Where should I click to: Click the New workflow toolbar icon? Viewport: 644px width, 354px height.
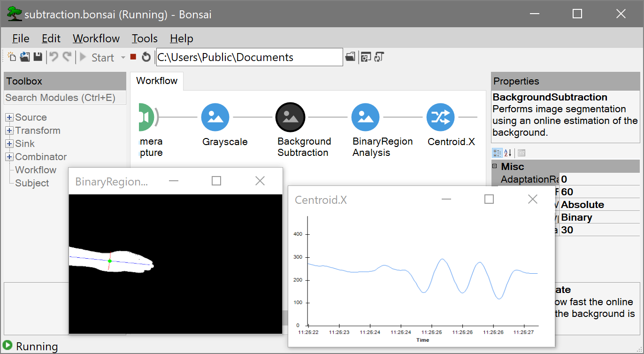click(x=12, y=57)
